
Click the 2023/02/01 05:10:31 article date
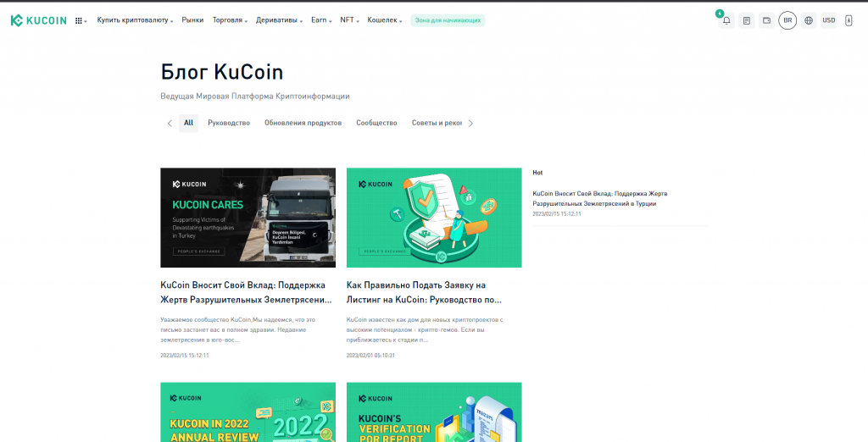(x=370, y=355)
